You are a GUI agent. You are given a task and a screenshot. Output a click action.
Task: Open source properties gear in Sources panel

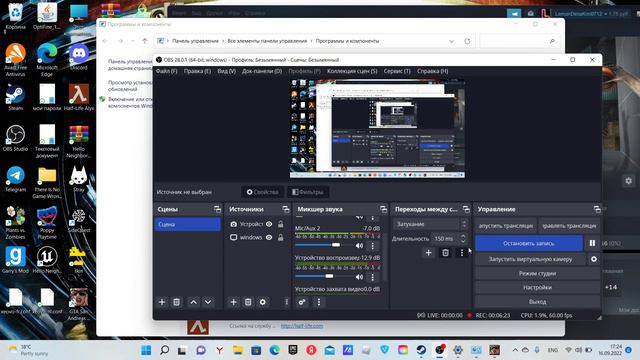tap(262, 302)
